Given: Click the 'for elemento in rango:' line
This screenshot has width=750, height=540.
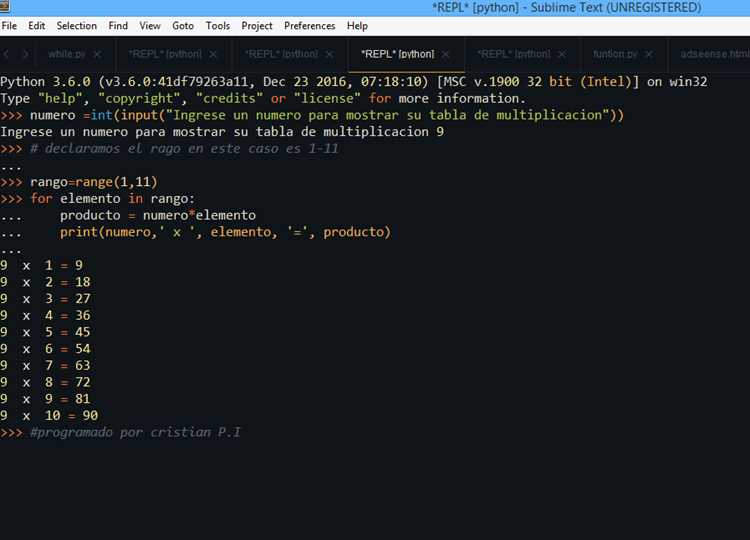Looking at the screenshot, I should pos(98,198).
